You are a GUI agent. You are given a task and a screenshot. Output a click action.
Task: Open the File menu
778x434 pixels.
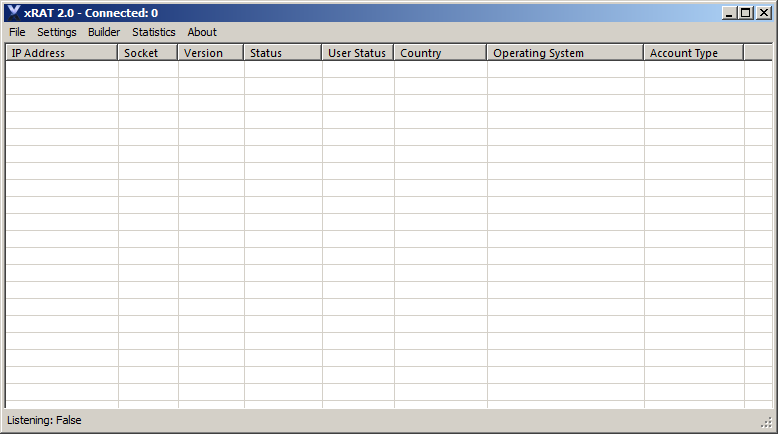(17, 32)
